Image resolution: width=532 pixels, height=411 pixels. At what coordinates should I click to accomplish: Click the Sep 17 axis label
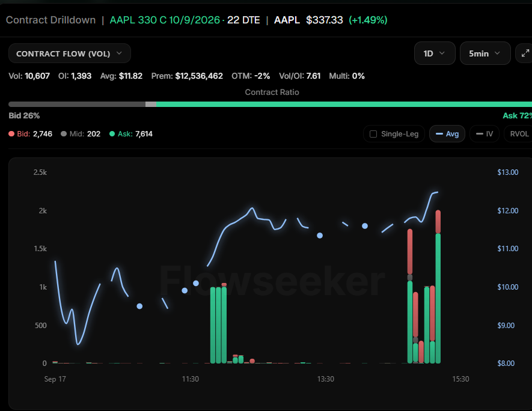(55, 379)
